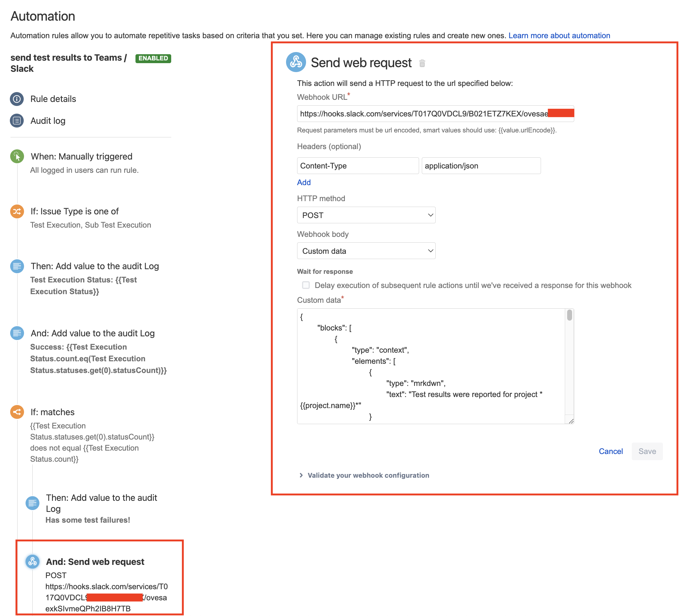The image size is (686, 616).
Task: Open Learn more about automation link
Action: 559,35
